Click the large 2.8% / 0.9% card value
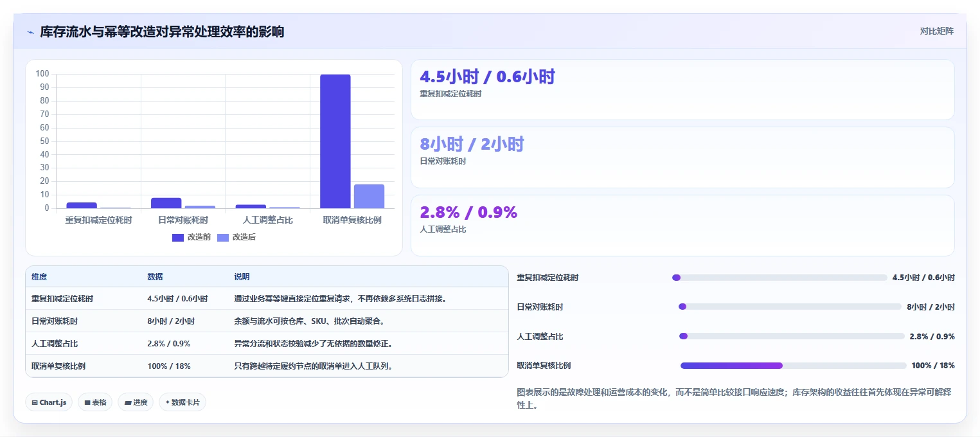The height and width of the screenshot is (437, 980). pyautogui.click(x=468, y=212)
